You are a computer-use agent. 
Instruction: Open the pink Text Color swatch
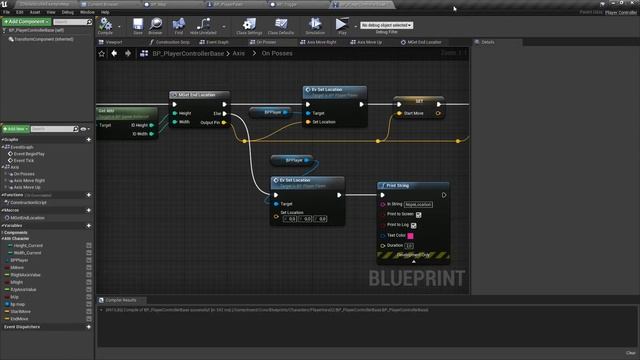(411, 236)
